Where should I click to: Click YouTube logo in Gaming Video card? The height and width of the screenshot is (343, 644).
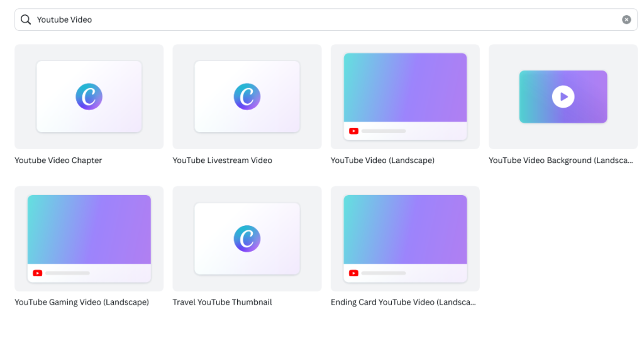pos(37,273)
